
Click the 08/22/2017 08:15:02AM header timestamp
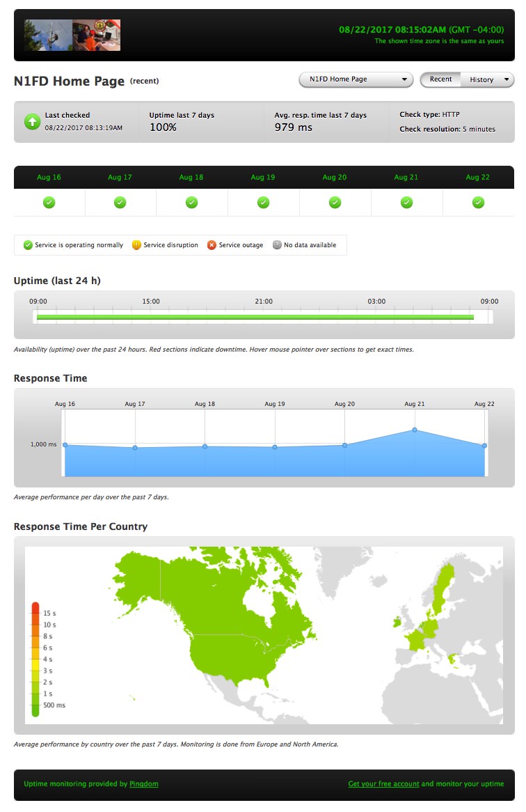pos(392,29)
